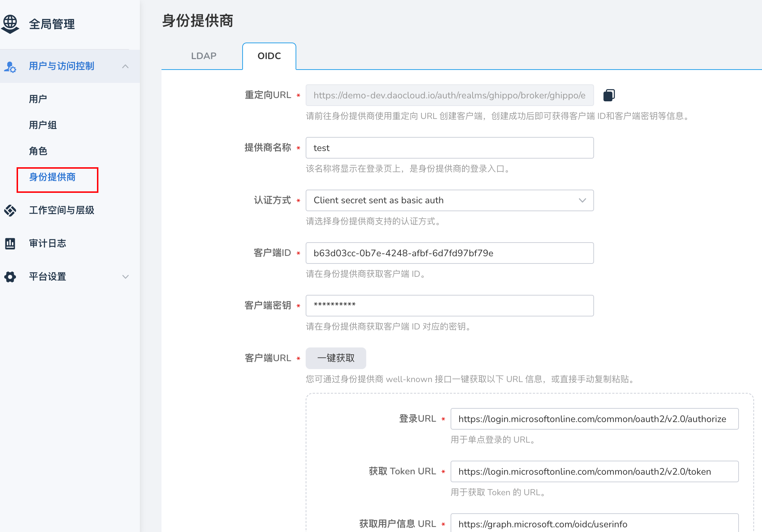This screenshot has height=532, width=762.
Task: Click the 身份提供商 page heading
Action: coord(198,21)
